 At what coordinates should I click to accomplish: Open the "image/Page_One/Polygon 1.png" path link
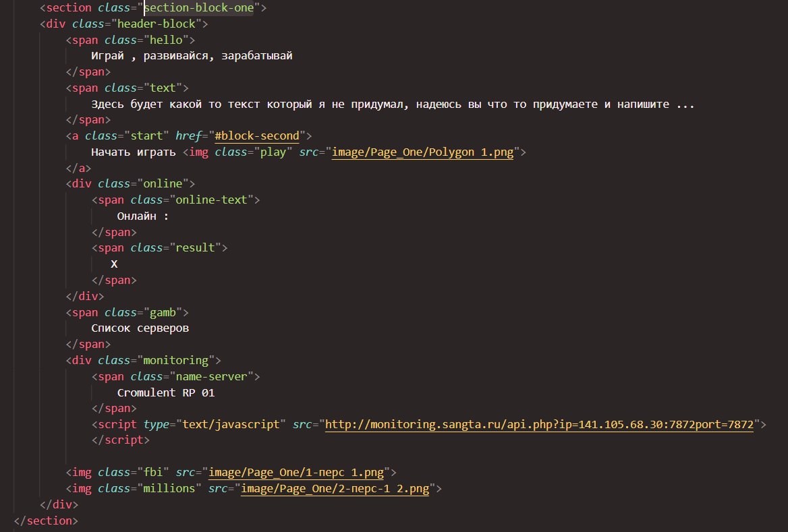(x=422, y=152)
